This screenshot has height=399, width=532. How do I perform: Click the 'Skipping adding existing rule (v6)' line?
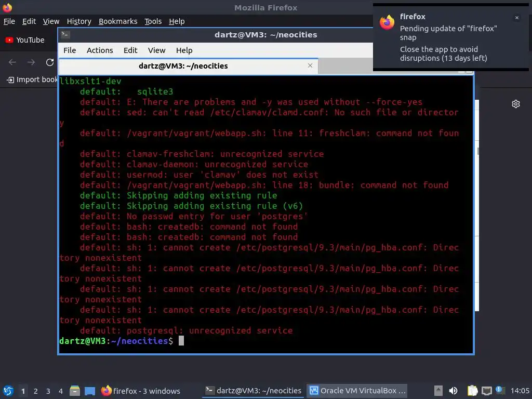coord(191,206)
